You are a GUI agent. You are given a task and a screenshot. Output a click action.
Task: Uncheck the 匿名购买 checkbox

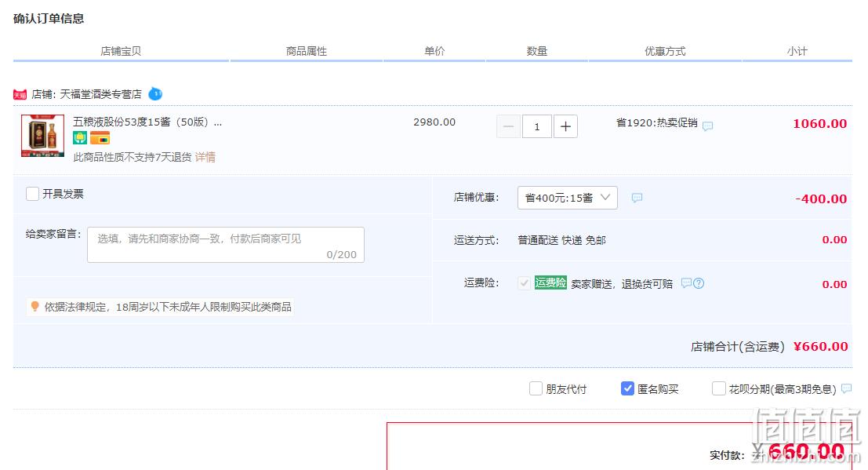[x=627, y=388]
